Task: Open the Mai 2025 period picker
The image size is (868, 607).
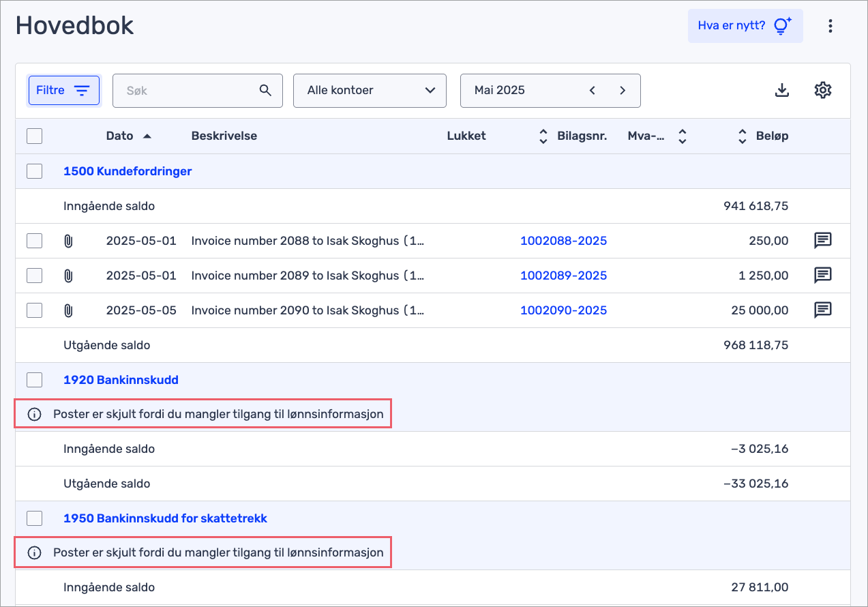Action: 550,91
